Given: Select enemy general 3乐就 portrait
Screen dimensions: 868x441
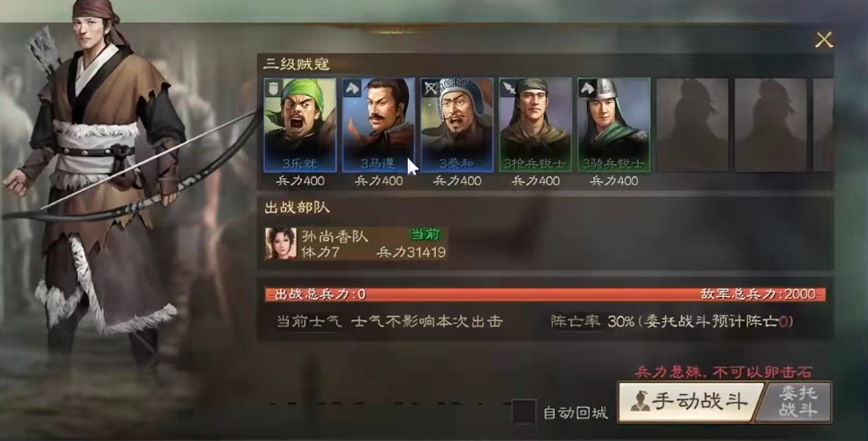Looking at the screenshot, I should tap(300, 125).
